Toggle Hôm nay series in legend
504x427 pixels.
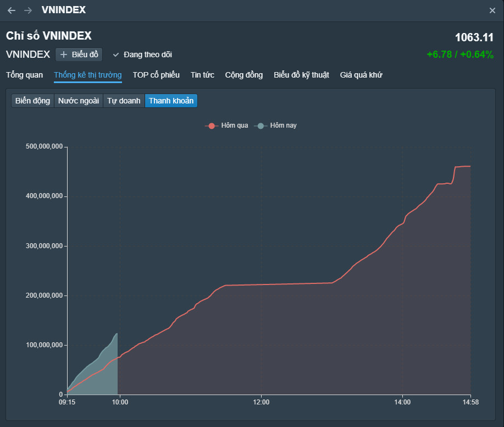[x=275, y=125]
